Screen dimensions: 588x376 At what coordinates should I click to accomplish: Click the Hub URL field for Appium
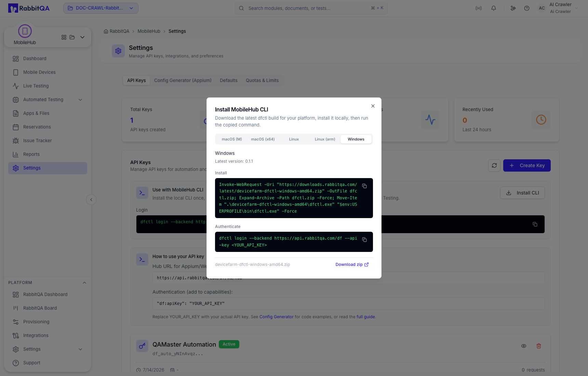tap(348, 278)
